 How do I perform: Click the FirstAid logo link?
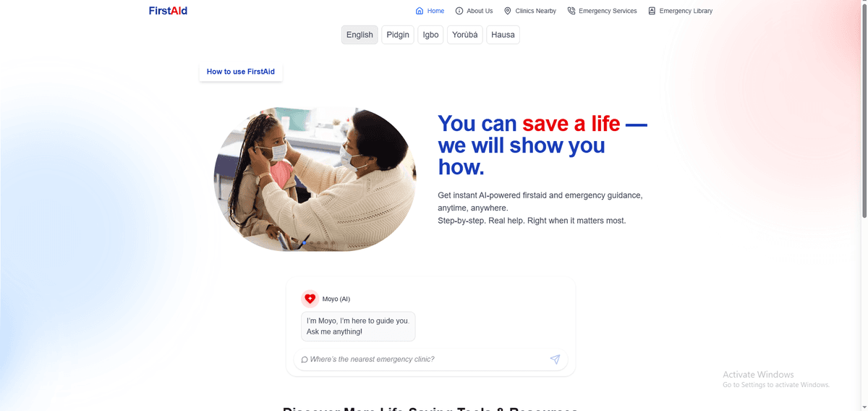point(168,11)
